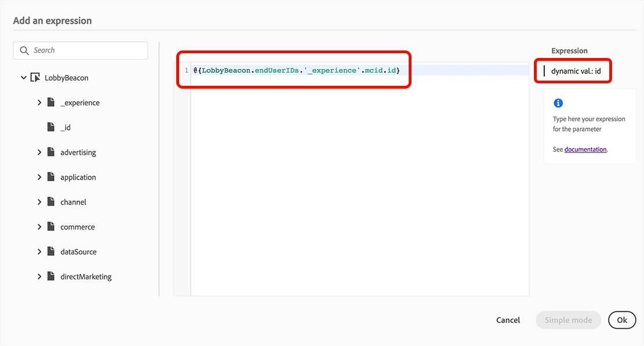Expand the commerce node
The width and height of the screenshot is (644, 346).
(x=39, y=227)
